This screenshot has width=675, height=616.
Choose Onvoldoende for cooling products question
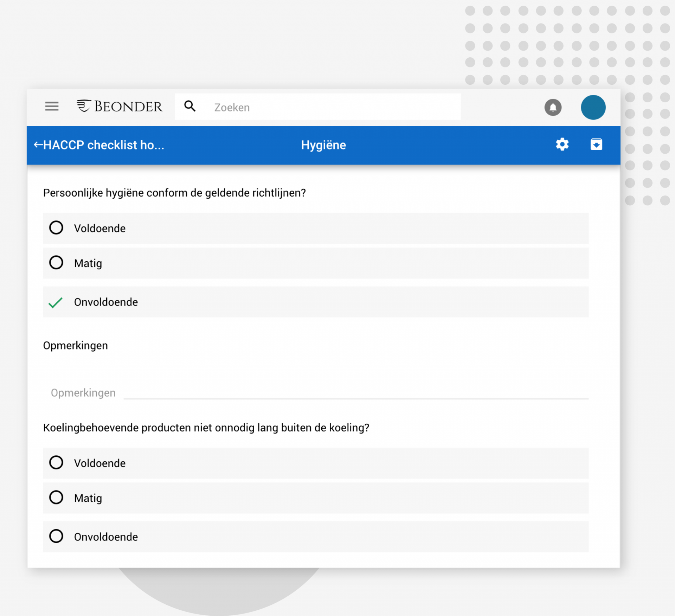56,536
